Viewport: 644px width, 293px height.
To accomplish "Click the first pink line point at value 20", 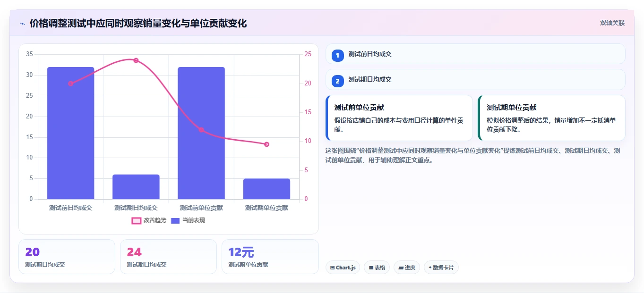I will [70, 84].
